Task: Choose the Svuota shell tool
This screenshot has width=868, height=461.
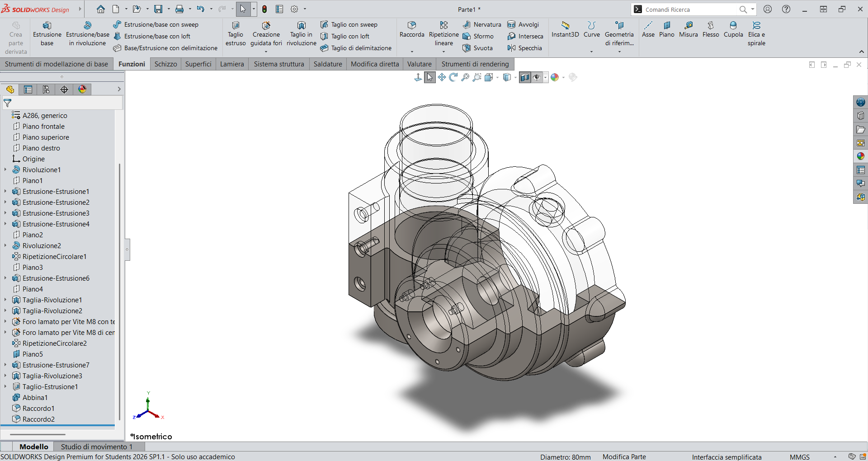Action: tap(478, 48)
